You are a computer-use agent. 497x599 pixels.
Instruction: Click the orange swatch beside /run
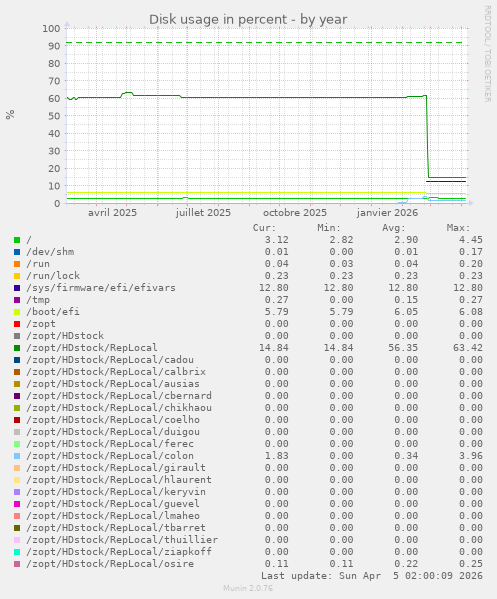click(17, 264)
